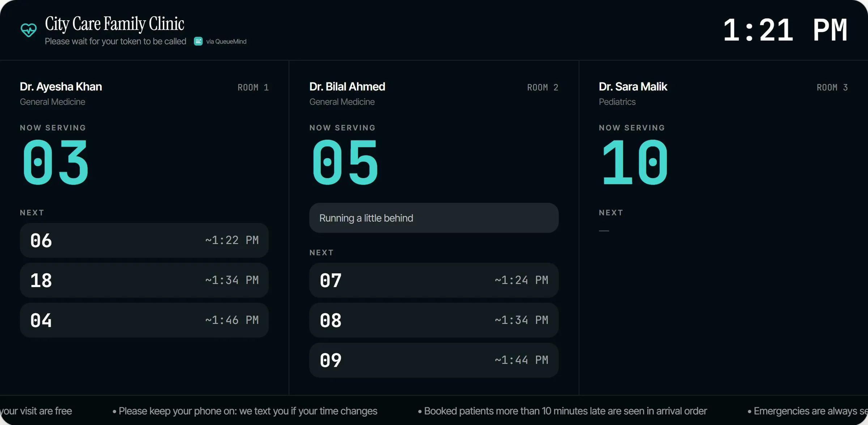Select the Dr. Sara Malik heading
Image resolution: width=868 pixels, height=425 pixels.
click(x=633, y=87)
